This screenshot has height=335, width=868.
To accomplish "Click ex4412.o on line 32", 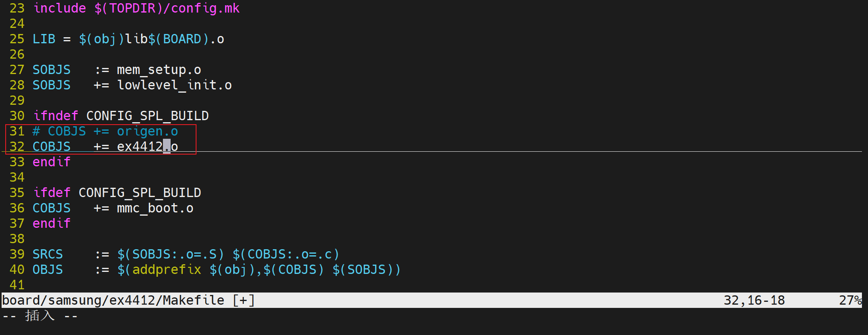I will pos(147,146).
